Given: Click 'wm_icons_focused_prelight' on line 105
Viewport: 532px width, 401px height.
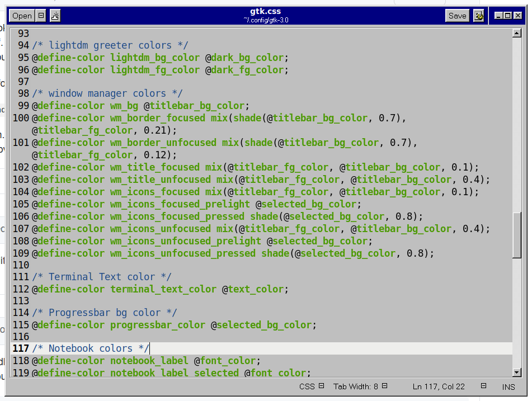Looking at the screenshot, I should coord(180,204).
